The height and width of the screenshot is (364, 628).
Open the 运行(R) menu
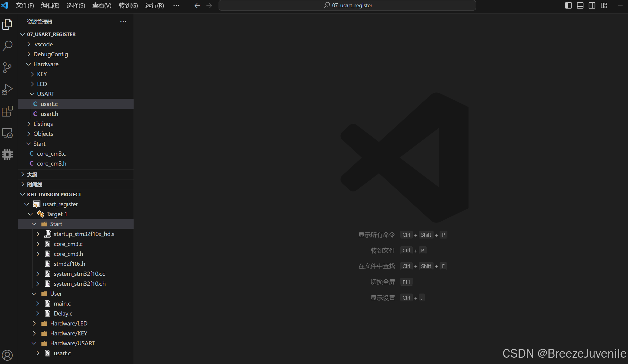tap(154, 5)
